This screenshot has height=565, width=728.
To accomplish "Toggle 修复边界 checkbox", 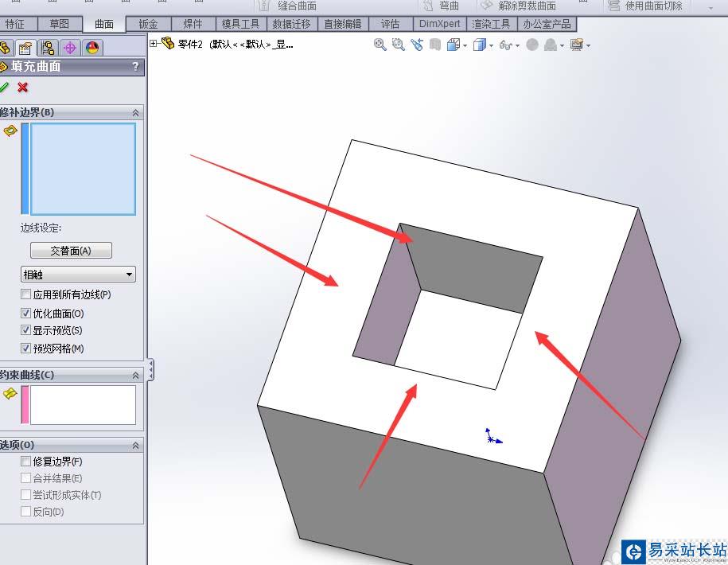I will click(x=26, y=461).
